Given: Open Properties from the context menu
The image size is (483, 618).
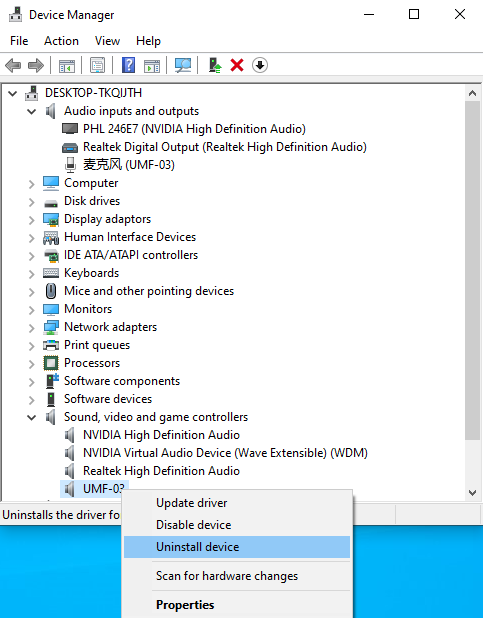Looking at the screenshot, I should [237, 605].
